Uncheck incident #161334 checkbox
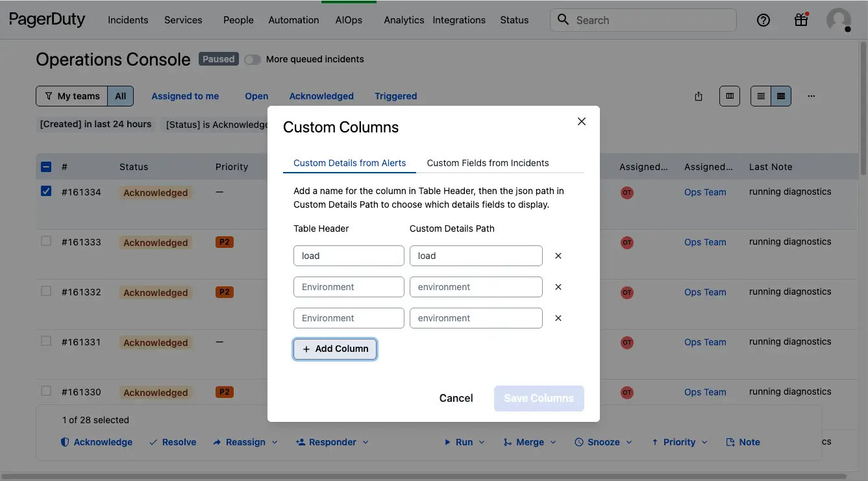868x481 pixels. [x=46, y=191]
